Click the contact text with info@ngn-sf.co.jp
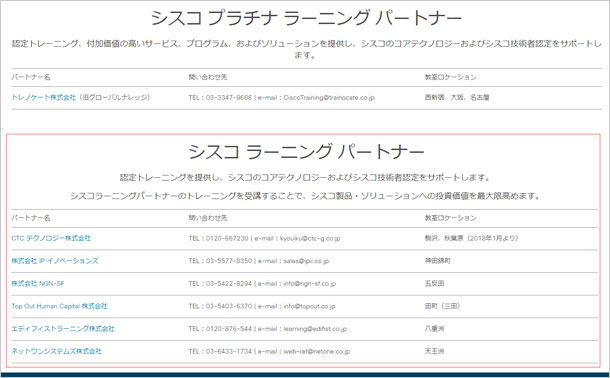This screenshot has height=378, width=610. coord(262,284)
